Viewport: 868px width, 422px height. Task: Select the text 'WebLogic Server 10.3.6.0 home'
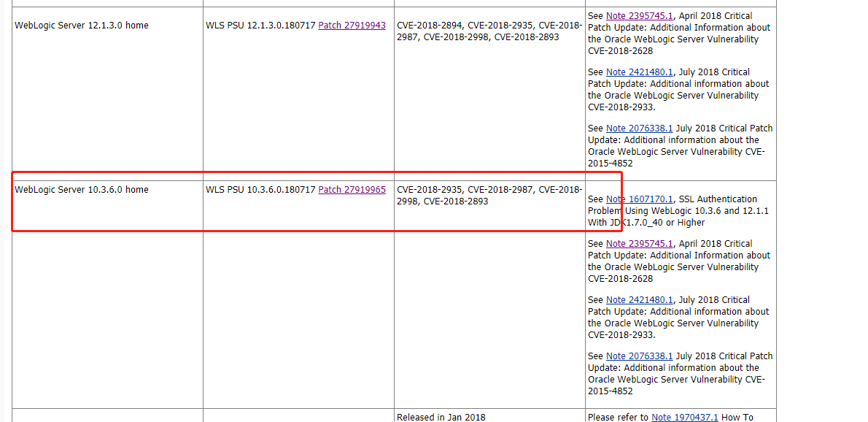(x=82, y=189)
